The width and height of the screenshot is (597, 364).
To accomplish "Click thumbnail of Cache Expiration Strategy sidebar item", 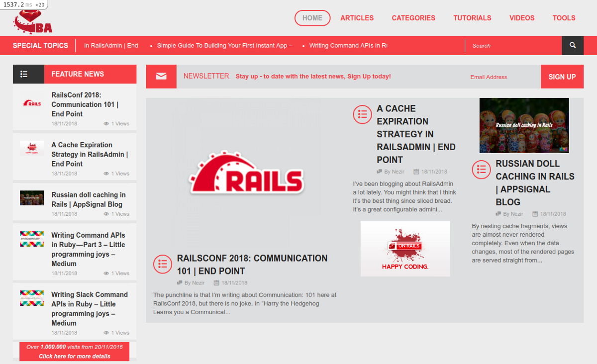I will click(x=32, y=148).
